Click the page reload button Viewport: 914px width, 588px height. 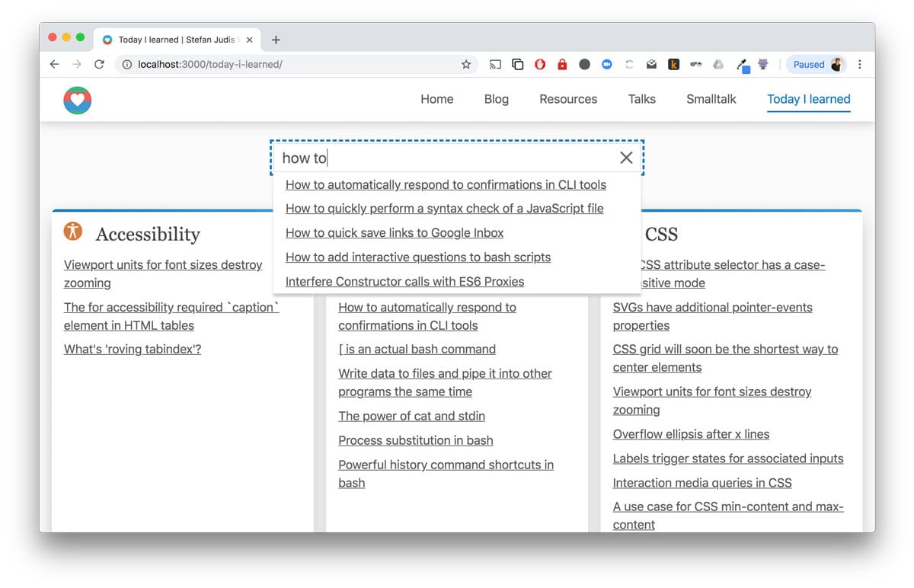point(99,65)
